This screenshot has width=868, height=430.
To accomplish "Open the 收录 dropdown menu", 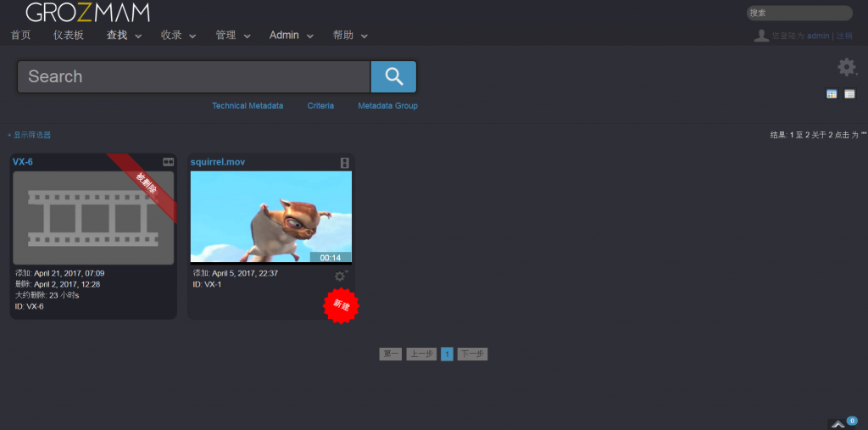I will pyautogui.click(x=178, y=36).
